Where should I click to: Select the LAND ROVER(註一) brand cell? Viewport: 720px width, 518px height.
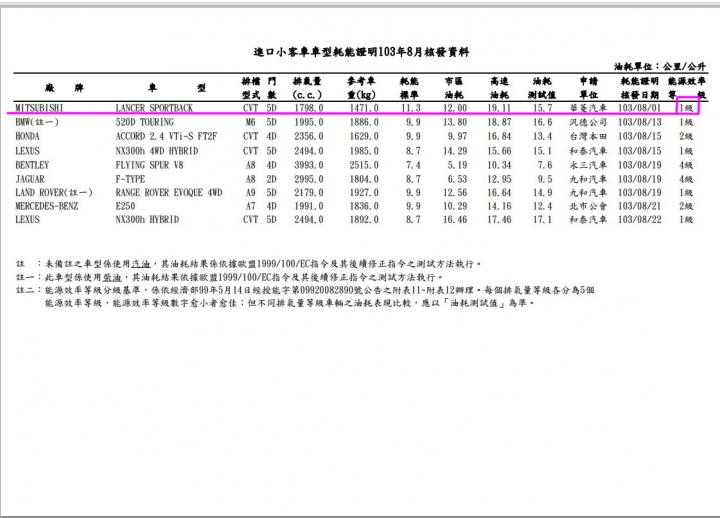coord(54,193)
